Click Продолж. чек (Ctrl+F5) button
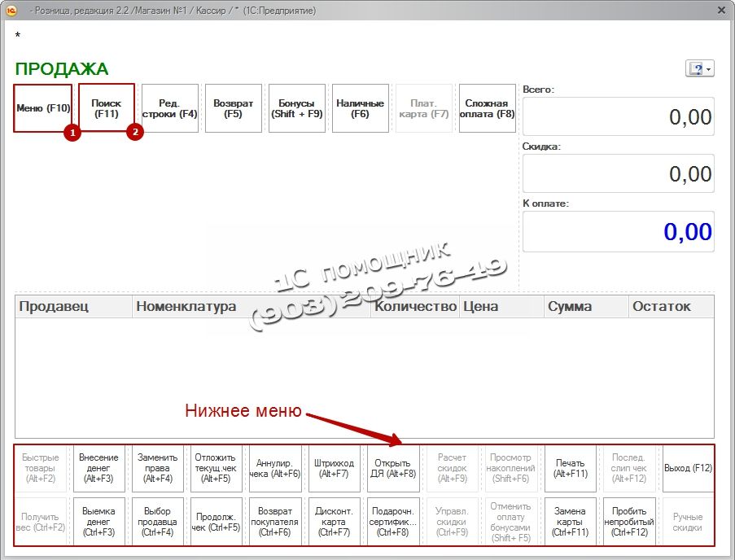 point(216,522)
